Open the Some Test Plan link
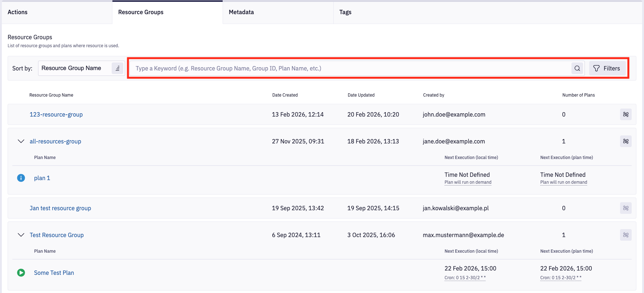Viewport: 644px width, 293px height. click(54, 273)
